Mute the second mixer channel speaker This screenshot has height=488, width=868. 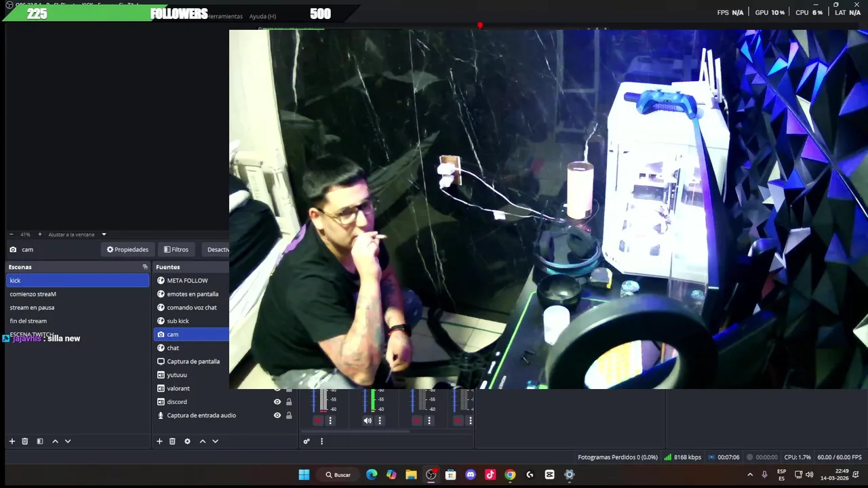(x=368, y=421)
